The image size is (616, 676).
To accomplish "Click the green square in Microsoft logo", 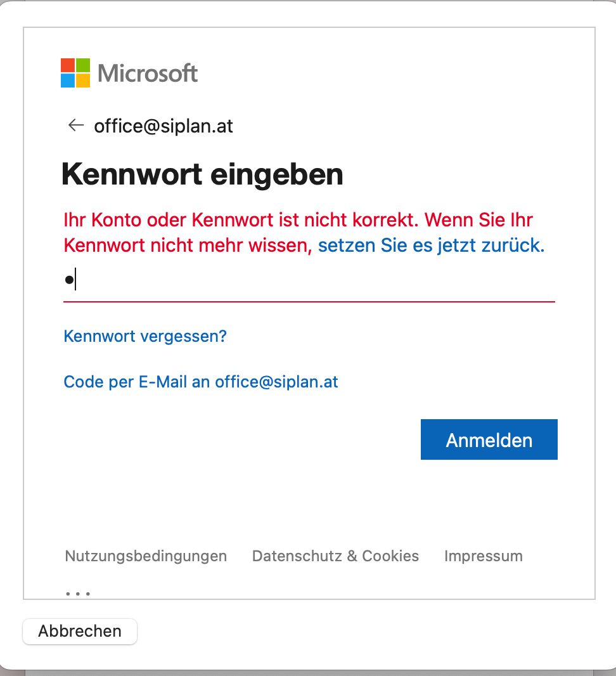I will tap(83, 65).
